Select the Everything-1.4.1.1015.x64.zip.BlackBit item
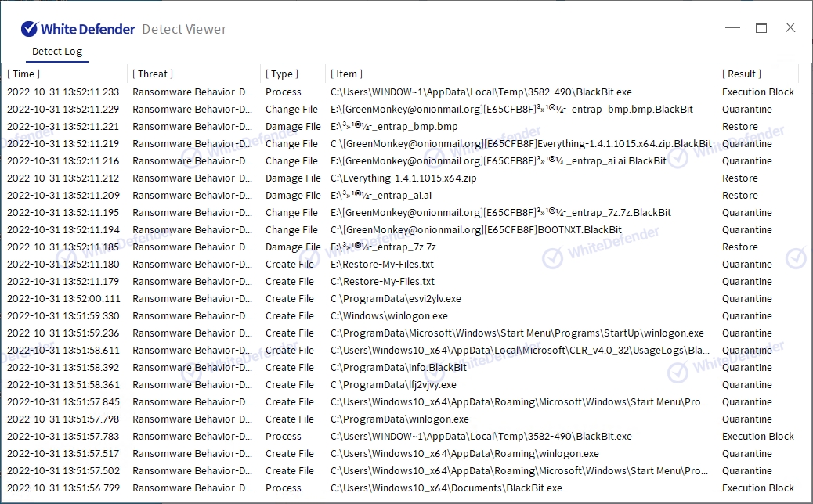813x504 pixels. (521, 143)
